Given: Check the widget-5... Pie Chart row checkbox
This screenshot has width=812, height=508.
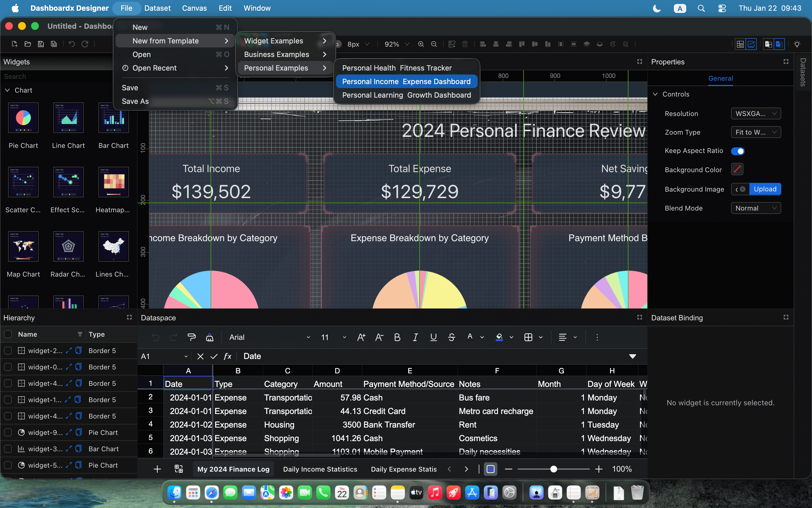Looking at the screenshot, I should click(8, 465).
